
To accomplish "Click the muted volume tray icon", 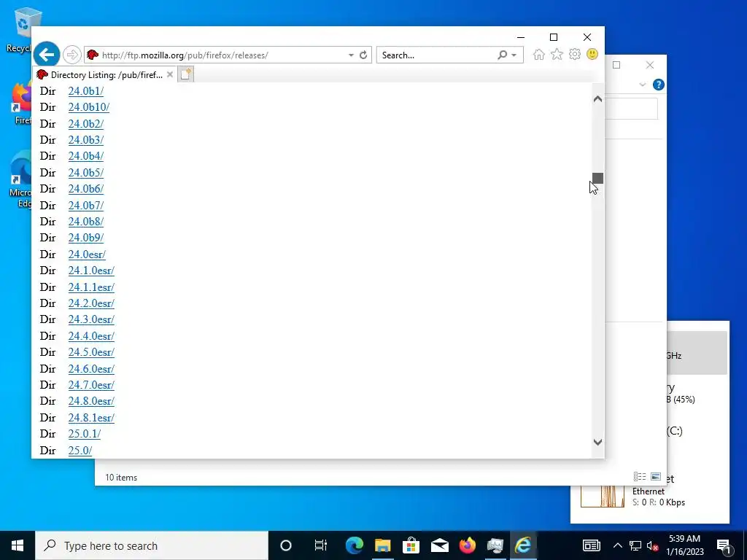I will pos(653,545).
